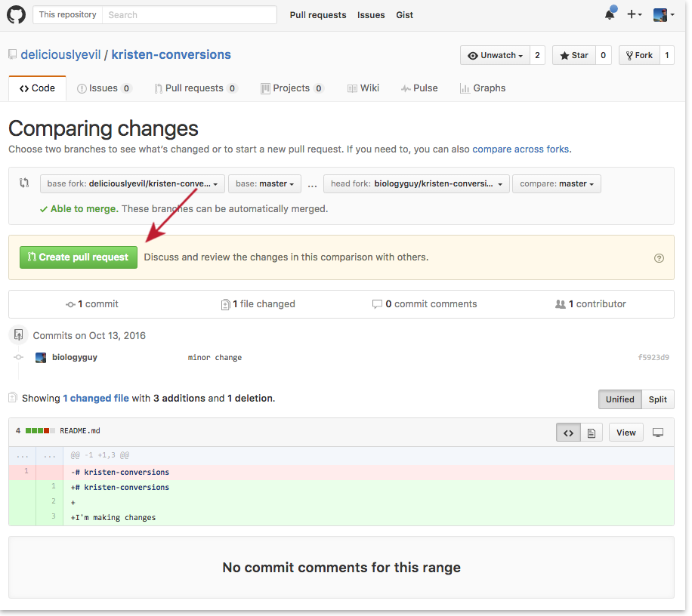Open the README.md file name link
692x616 pixels.
tap(80, 431)
